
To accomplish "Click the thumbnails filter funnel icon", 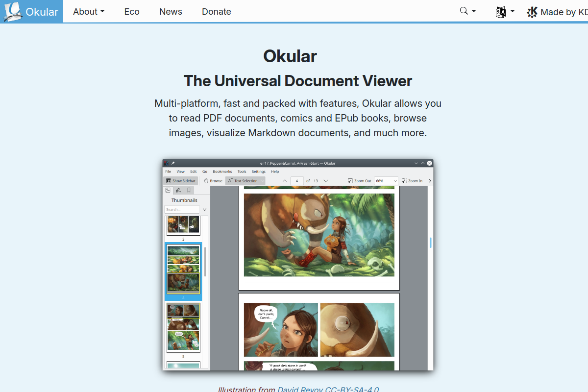I will [x=204, y=209].
